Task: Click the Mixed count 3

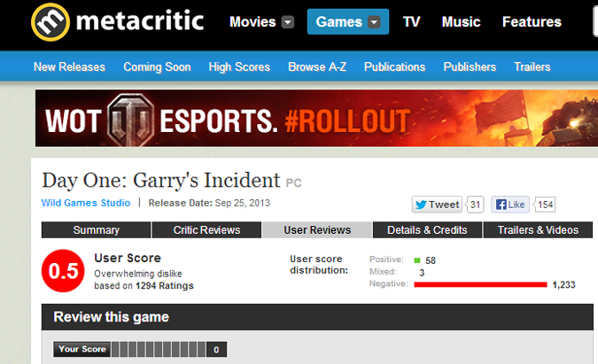Action: (x=422, y=273)
